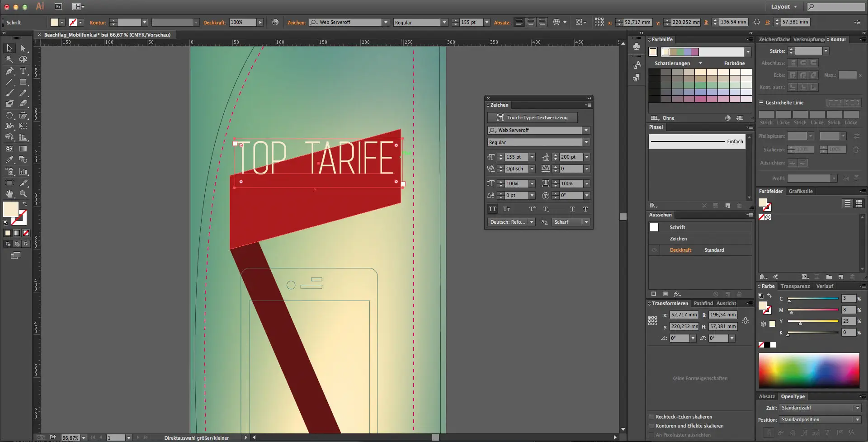Screen dimensions: 868x442
Task: Select the Direct Selection arrow tool
Action: (23, 48)
